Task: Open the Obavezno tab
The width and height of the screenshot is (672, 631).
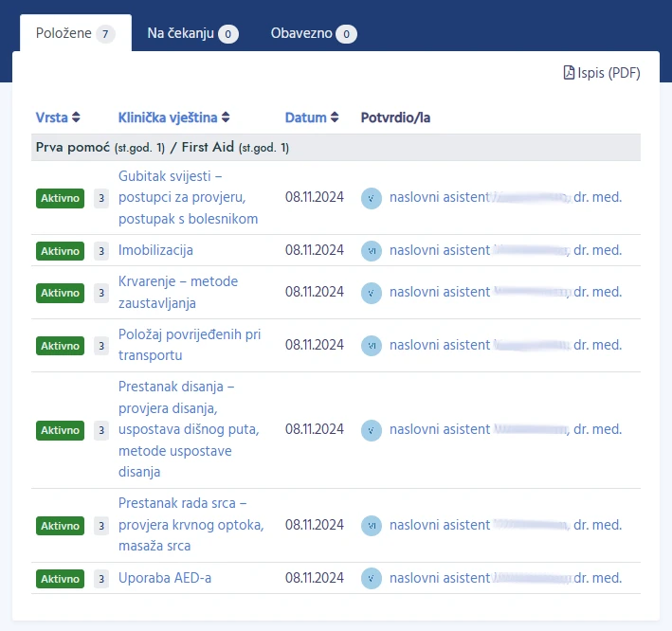Action: [x=313, y=33]
